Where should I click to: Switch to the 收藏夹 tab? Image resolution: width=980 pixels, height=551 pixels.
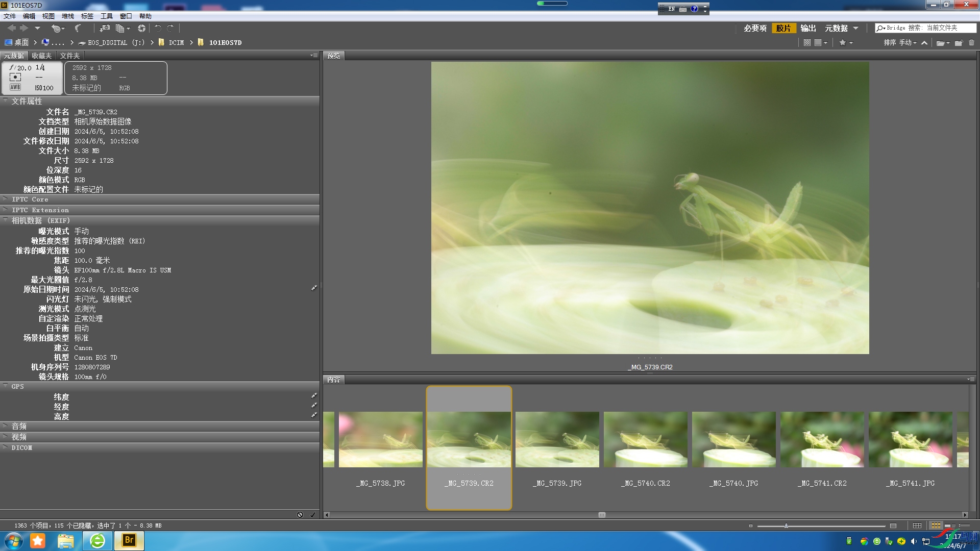(41, 56)
